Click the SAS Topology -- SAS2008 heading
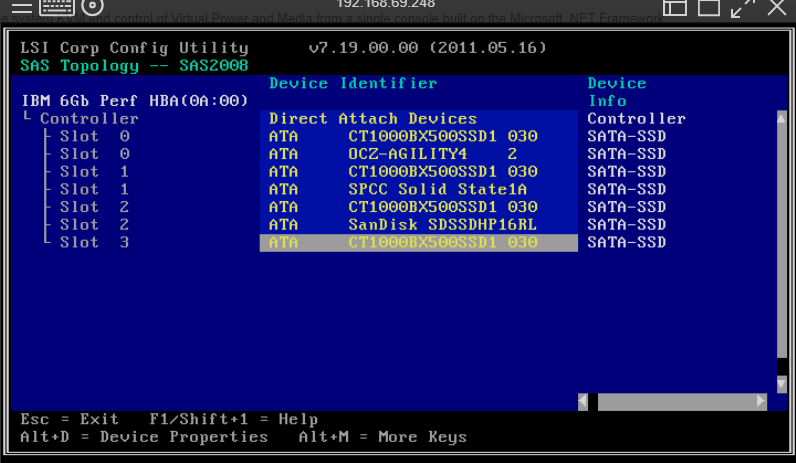 (134, 65)
